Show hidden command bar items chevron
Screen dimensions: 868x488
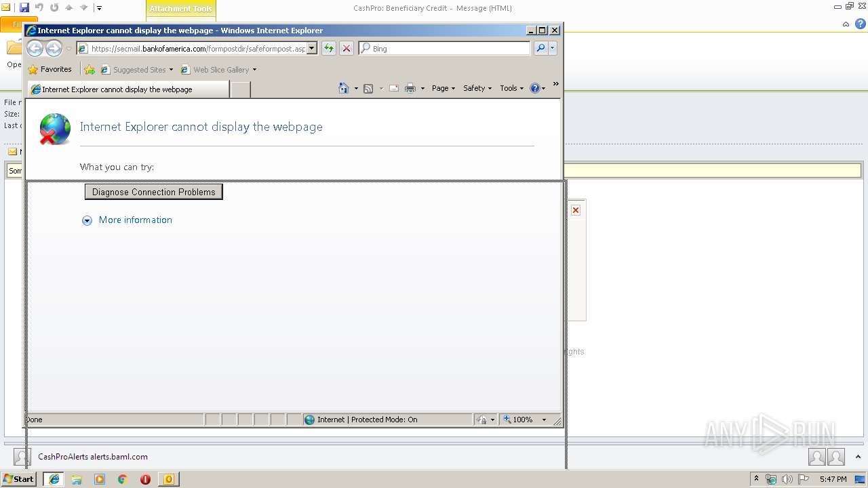click(x=556, y=84)
